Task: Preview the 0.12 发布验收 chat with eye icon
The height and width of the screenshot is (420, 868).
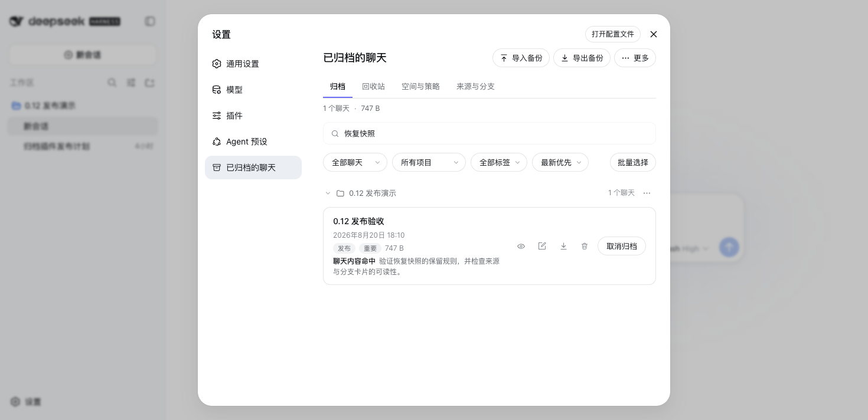Action: click(x=521, y=246)
